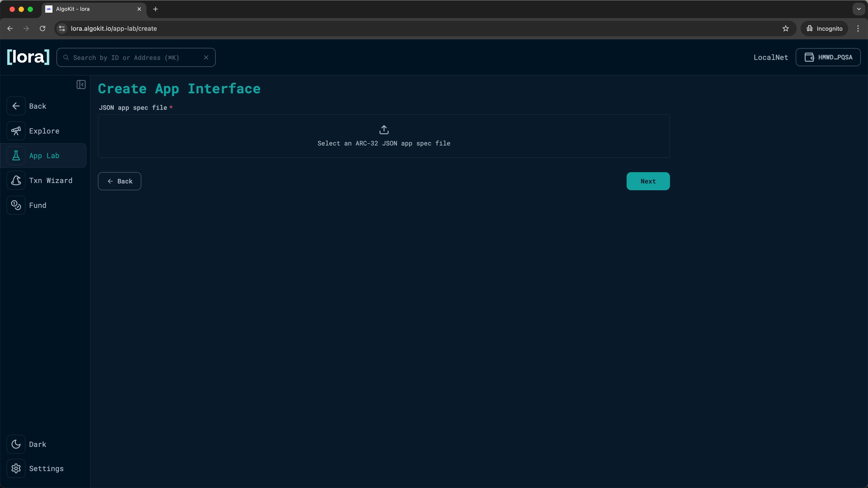The image size is (868, 488).
Task: Click the Txn Wizard bell icon
Action: tap(16, 181)
